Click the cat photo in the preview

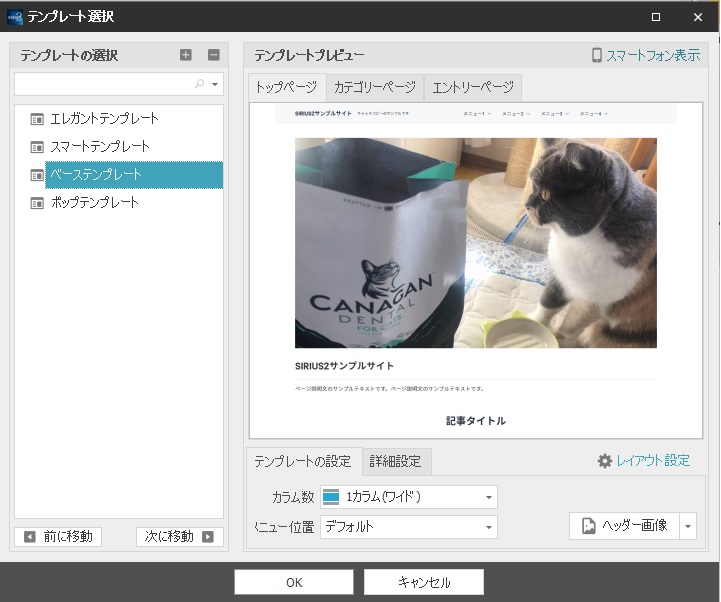pos(476,243)
